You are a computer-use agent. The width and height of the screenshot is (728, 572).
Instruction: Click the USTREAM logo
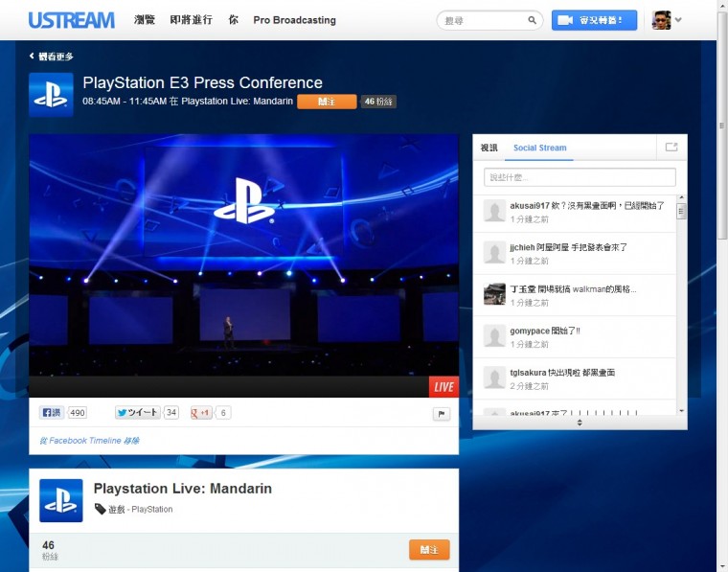click(x=72, y=20)
